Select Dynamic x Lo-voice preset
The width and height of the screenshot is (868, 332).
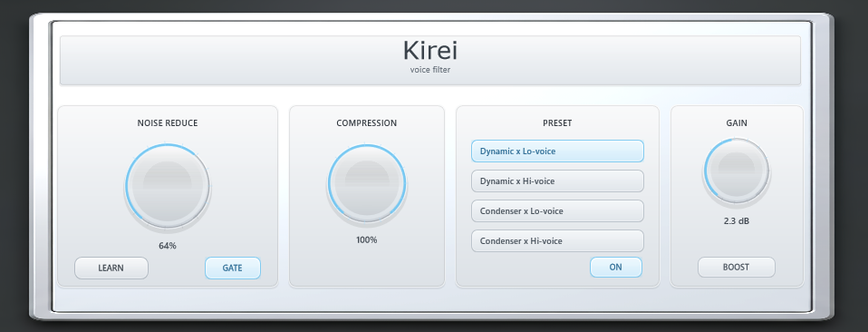pos(557,151)
